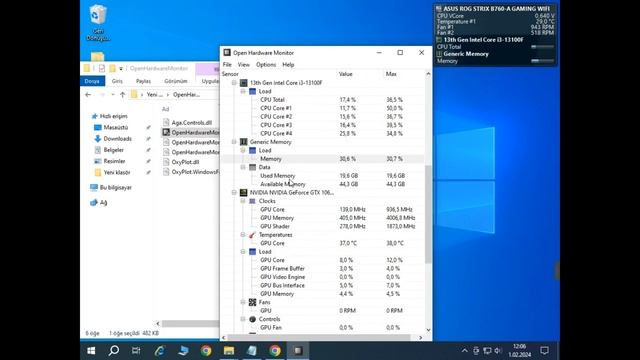This screenshot has width=640, height=360.
Task: Go back in File Explorer
Action: [88, 95]
